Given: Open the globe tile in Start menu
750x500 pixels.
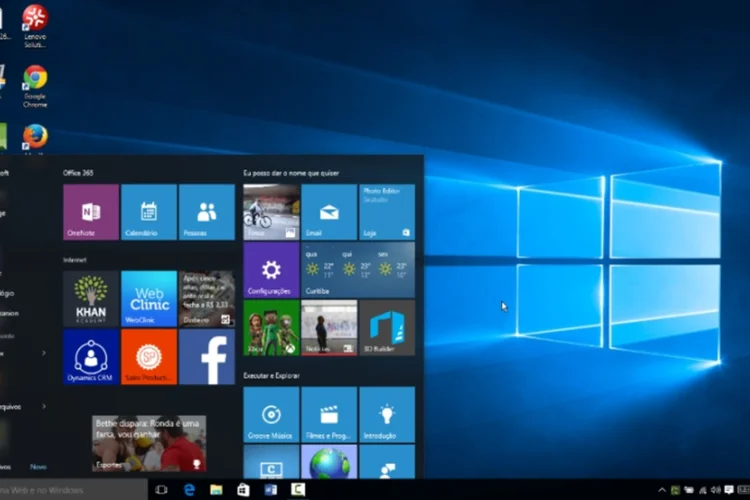Looking at the screenshot, I should tap(329, 462).
